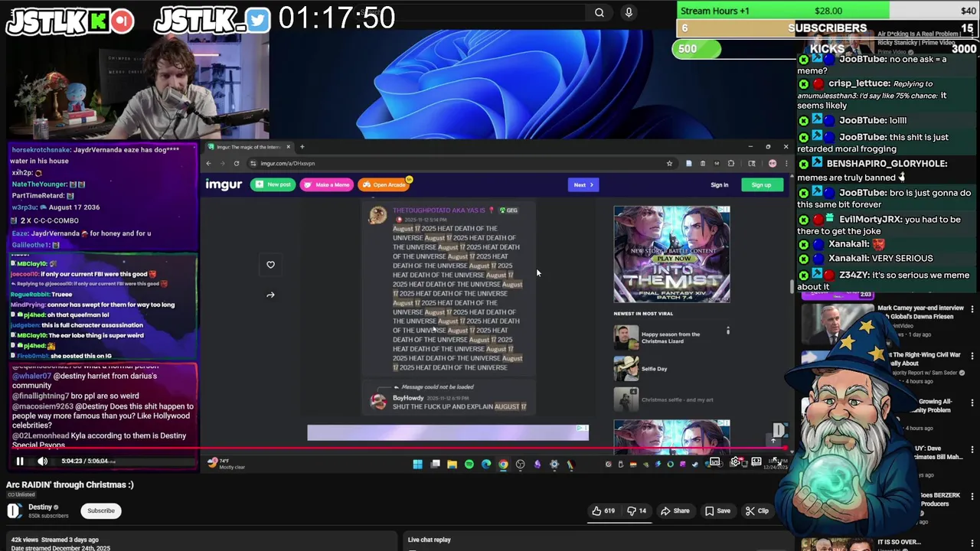Open menu for 'IT IS SO OVER...' video

coord(972,543)
